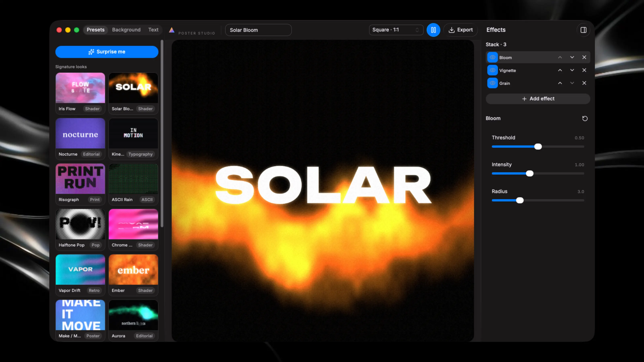Apply the Risograph PRINT RUN preset
This screenshot has width=644, height=362.
click(80, 184)
